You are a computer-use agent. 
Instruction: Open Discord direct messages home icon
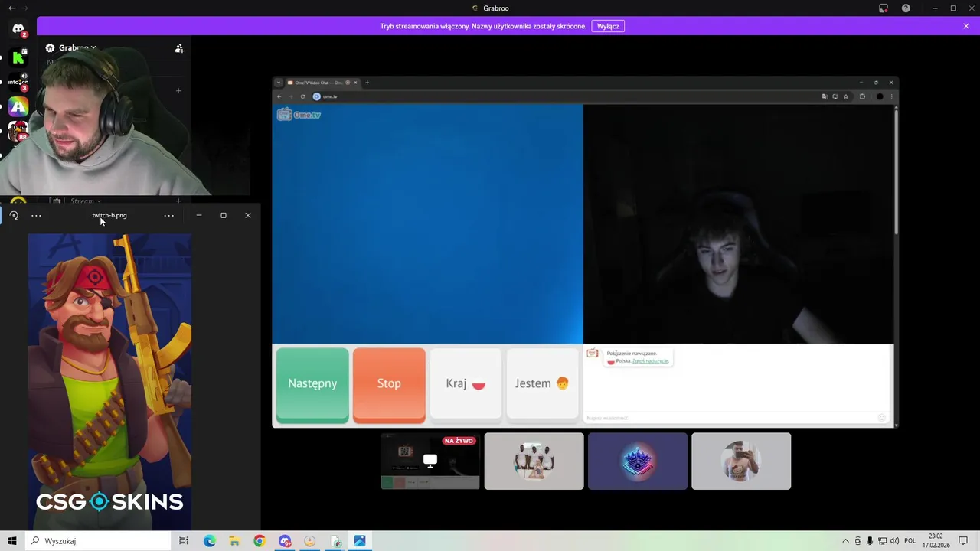tap(18, 29)
